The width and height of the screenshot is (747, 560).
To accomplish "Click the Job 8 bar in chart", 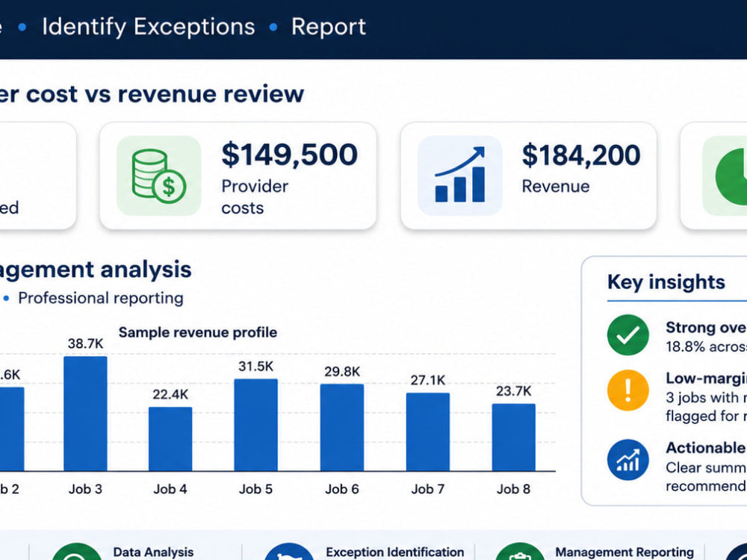I will pyautogui.click(x=514, y=437).
